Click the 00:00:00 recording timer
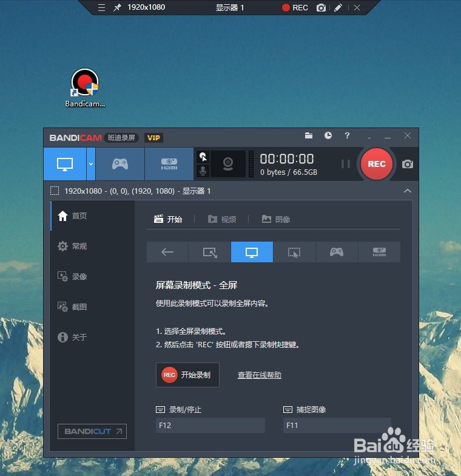This screenshot has width=461, height=476. click(286, 159)
